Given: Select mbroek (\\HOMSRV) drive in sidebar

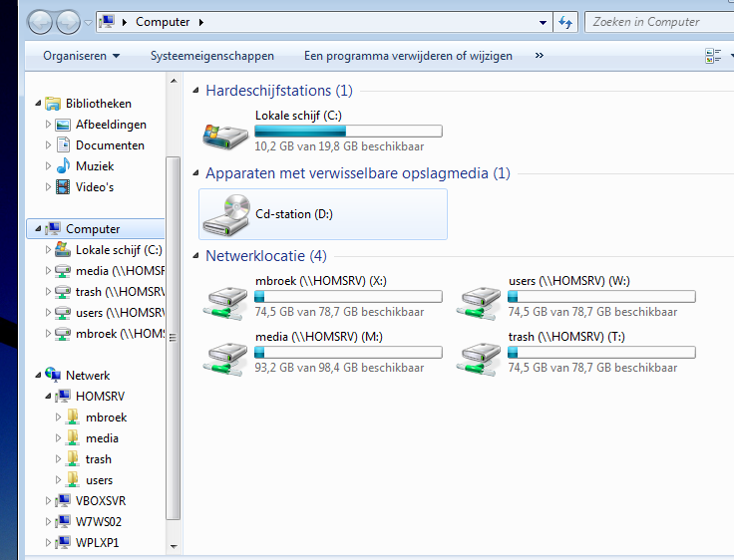Looking at the screenshot, I should point(120,334).
